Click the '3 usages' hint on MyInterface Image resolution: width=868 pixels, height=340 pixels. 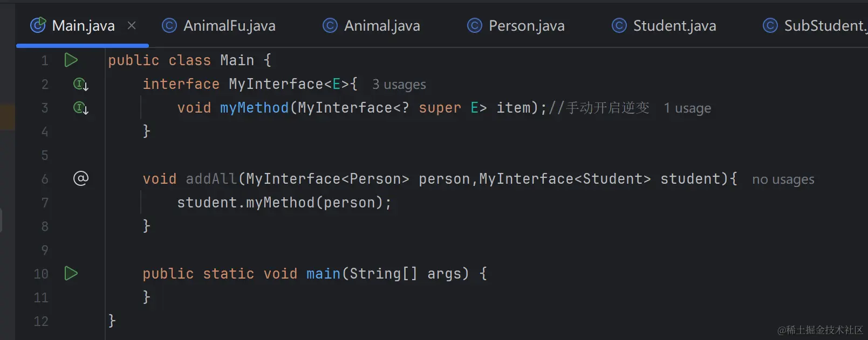pos(399,85)
